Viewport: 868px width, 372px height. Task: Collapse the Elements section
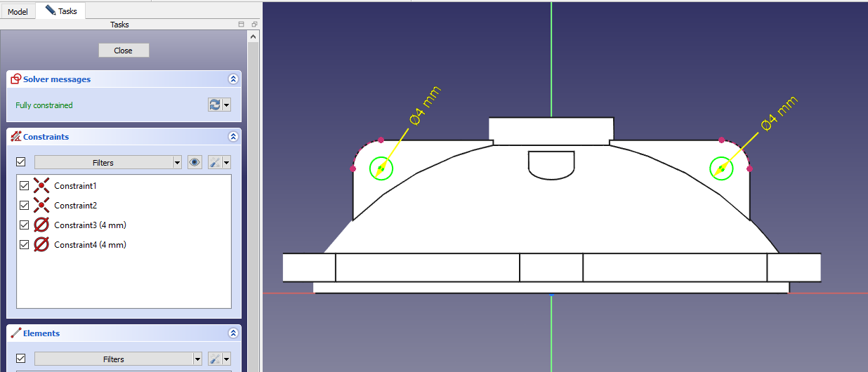point(233,333)
